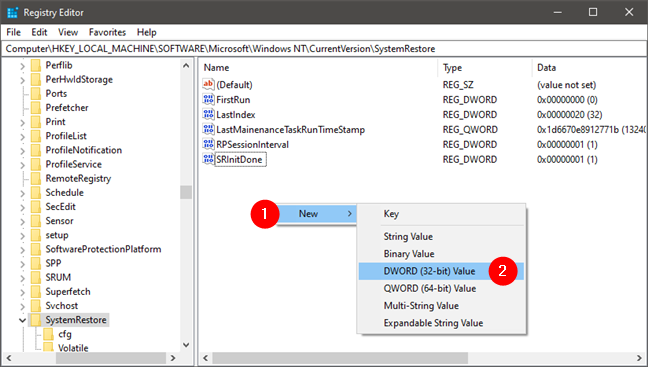Screen dimensions: 648x367
Task: Click the Prefetcher folder icon
Action: (x=36, y=107)
